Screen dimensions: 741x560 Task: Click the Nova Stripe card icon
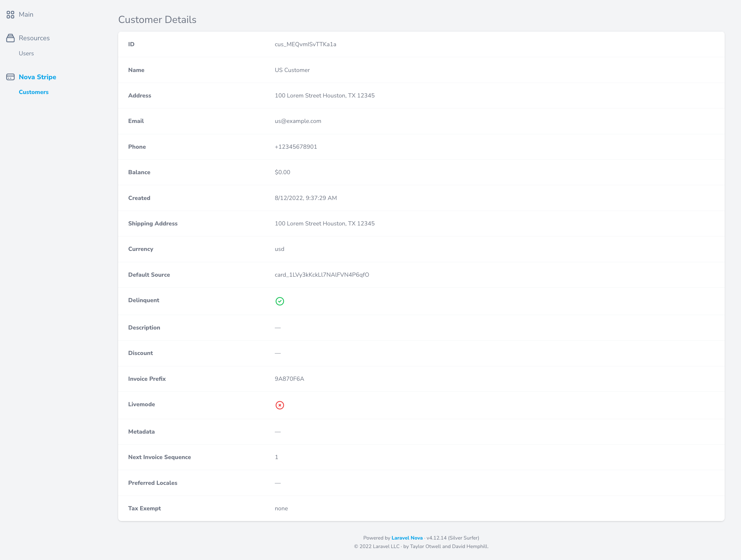pos(10,77)
